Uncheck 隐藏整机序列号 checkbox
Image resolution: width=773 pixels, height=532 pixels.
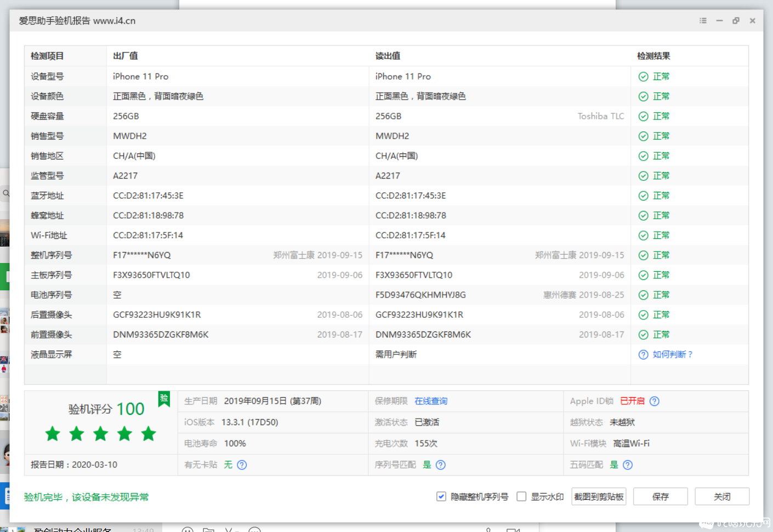pyautogui.click(x=441, y=496)
